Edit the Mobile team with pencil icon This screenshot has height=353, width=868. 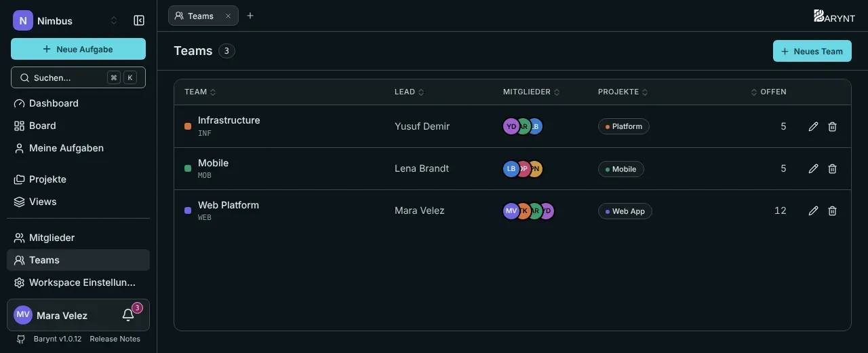coord(813,168)
